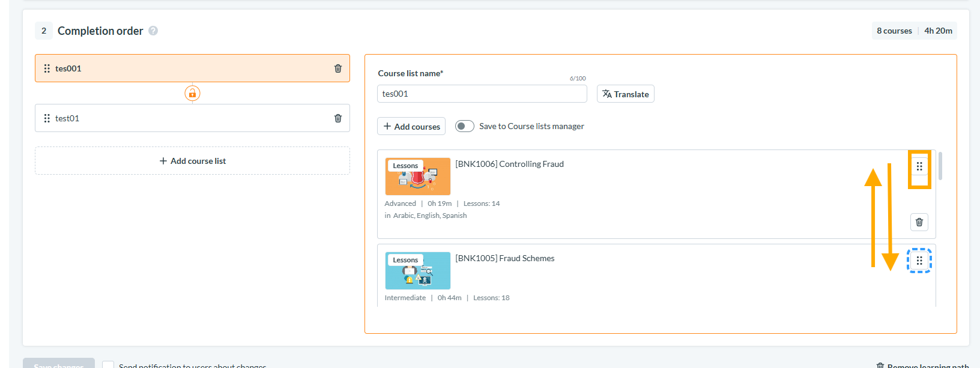Viewport: 980px width, 368px height.
Task: Click the "0h 19m" duration text
Action: pyautogui.click(x=440, y=204)
